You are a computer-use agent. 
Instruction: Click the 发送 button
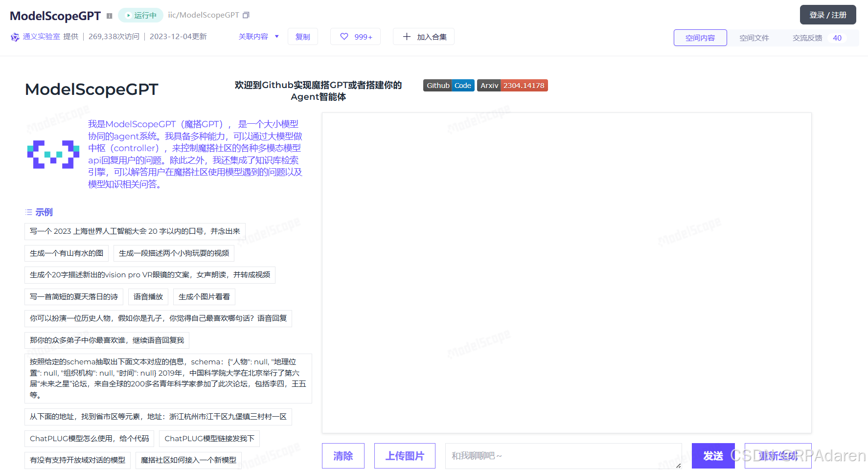coord(713,456)
